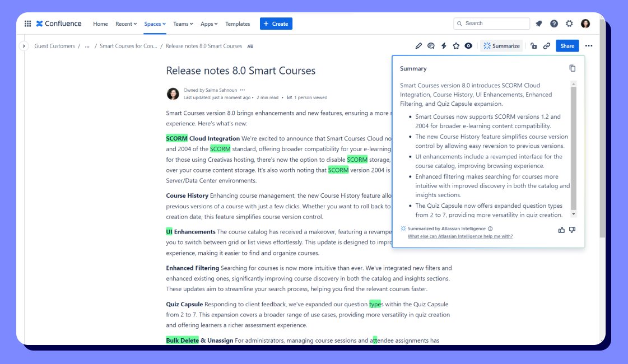Copy the summary to clipboard
This screenshot has height=364, width=628.
pyautogui.click(x=573, y=68)
